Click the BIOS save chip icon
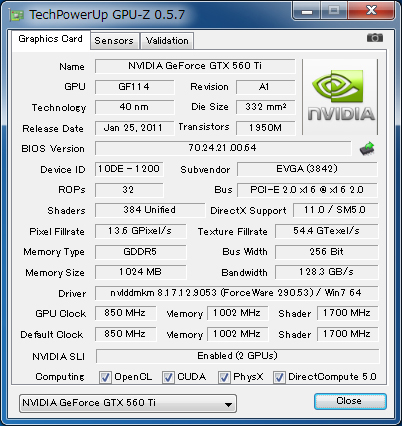 367,148
